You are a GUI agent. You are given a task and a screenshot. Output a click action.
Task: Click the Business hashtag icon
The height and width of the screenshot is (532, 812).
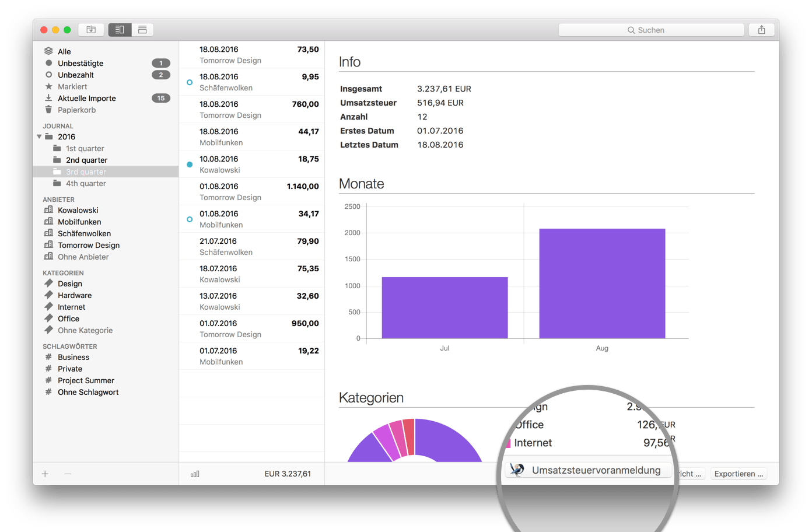tap(48, 357)
